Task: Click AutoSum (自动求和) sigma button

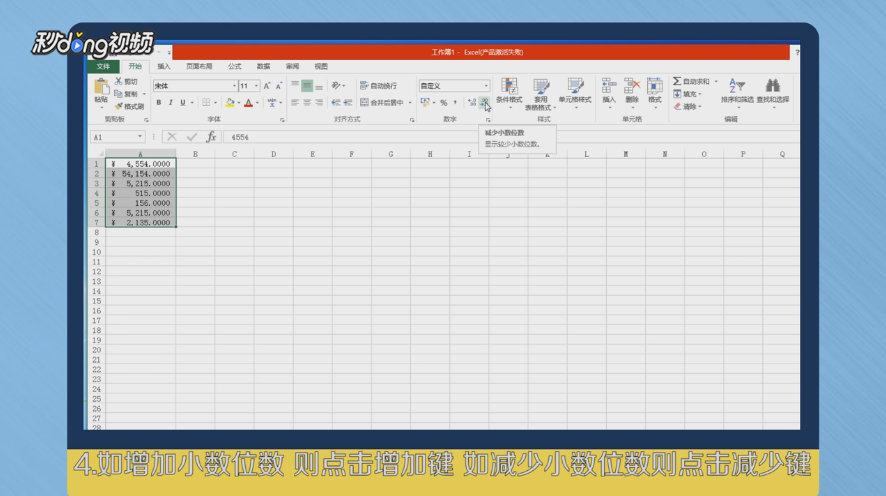Action: click(x=692, y=81)
